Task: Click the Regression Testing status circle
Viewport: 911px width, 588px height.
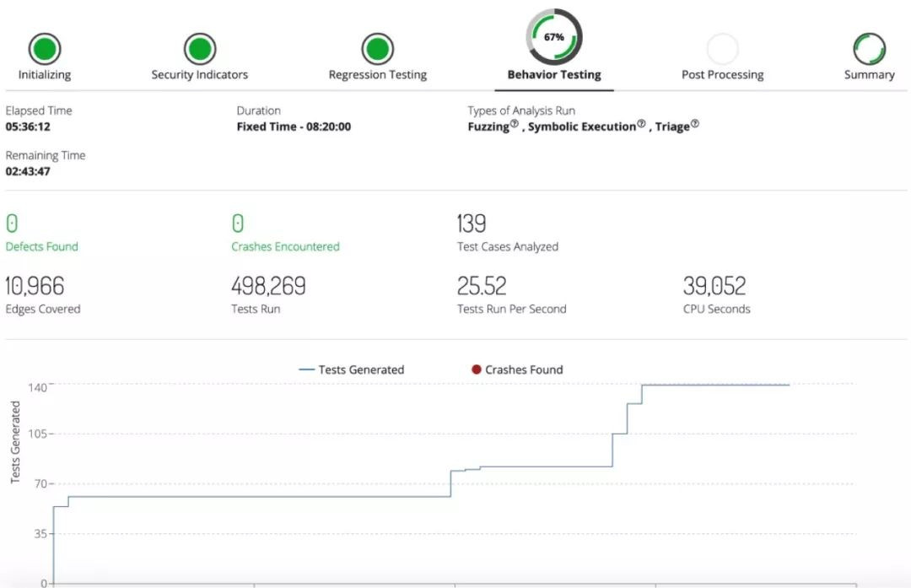Action: coord(377,49)
